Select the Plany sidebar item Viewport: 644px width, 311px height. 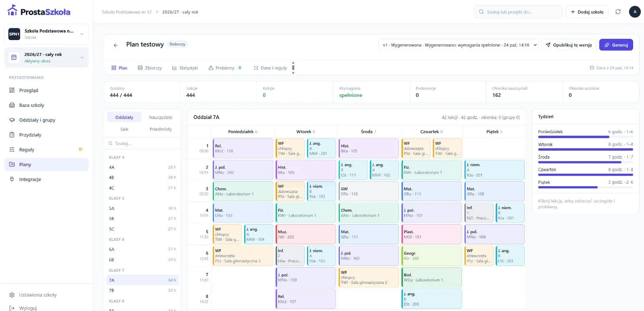46,164
